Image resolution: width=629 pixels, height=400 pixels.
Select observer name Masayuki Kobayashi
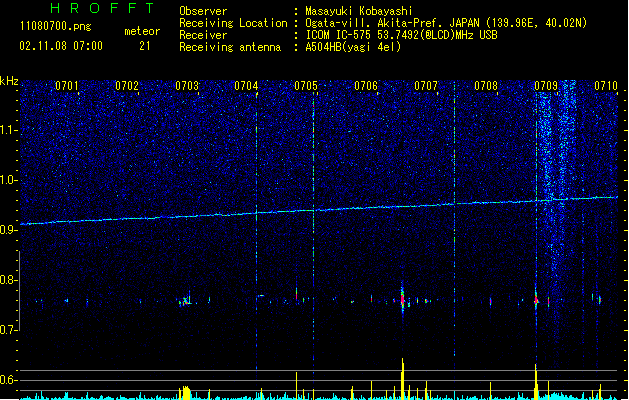[359, 11]
